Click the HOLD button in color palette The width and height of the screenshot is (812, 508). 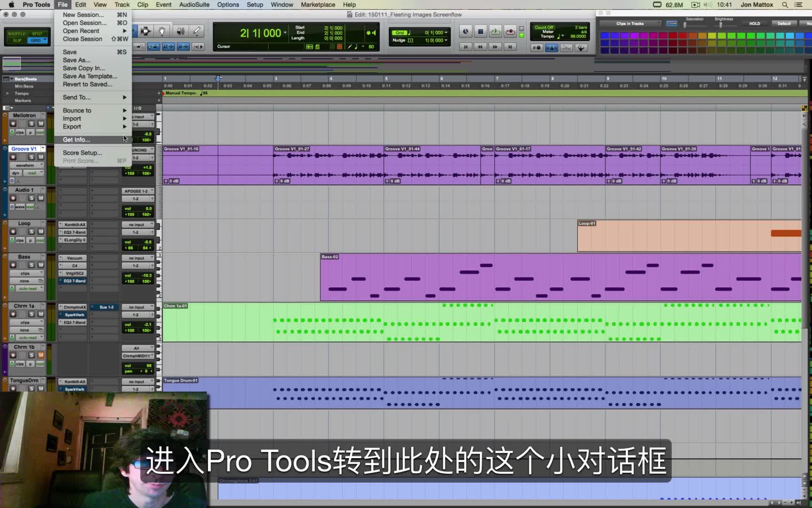754,24
